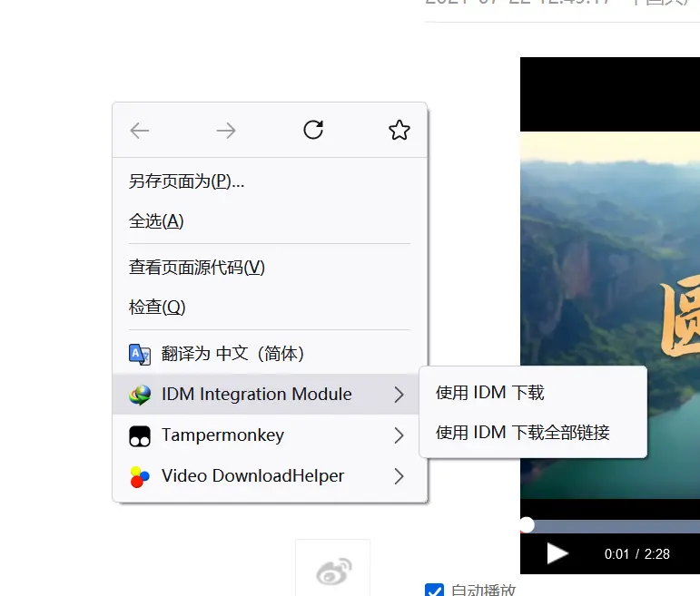Click the Tampermonkey icon
This screenshot has height=596, width=700.
(140, 435)
